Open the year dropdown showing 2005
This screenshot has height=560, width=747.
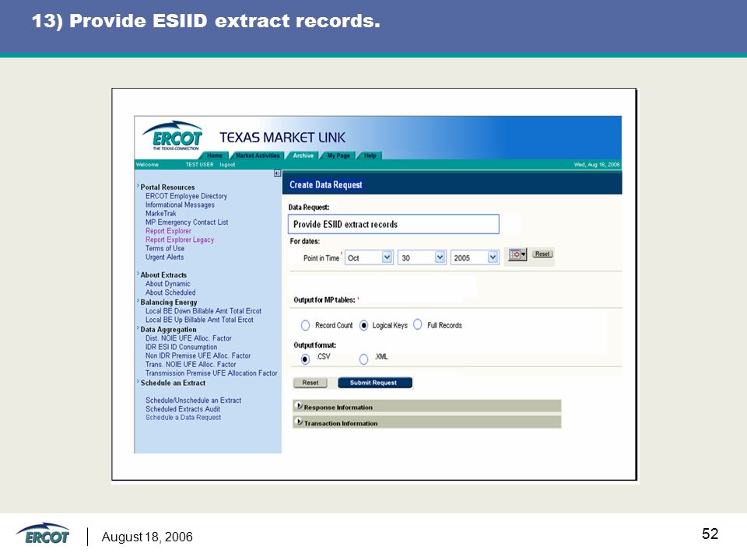[x=475, y=257]
